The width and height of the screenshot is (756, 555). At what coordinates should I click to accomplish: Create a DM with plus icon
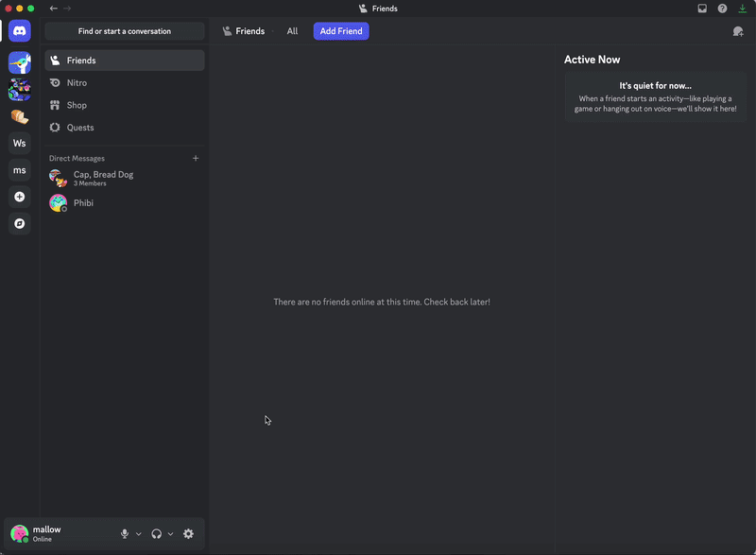(196, 158)
